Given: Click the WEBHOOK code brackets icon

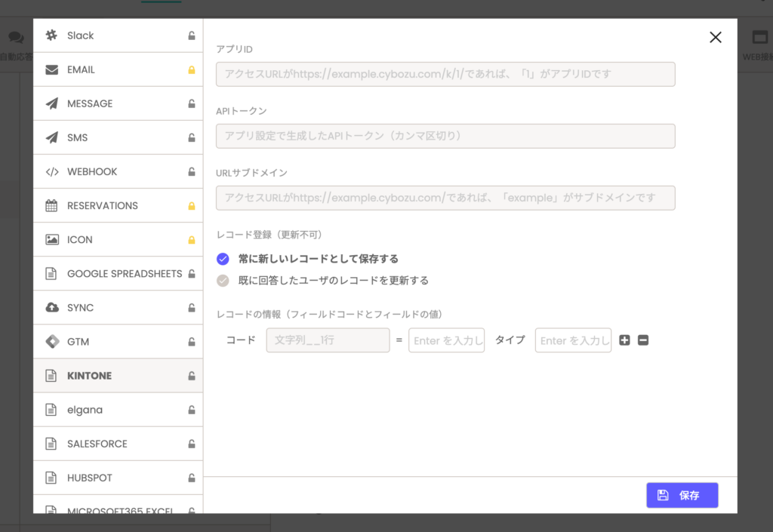Looking at the screenshot, I should [51, 171].
